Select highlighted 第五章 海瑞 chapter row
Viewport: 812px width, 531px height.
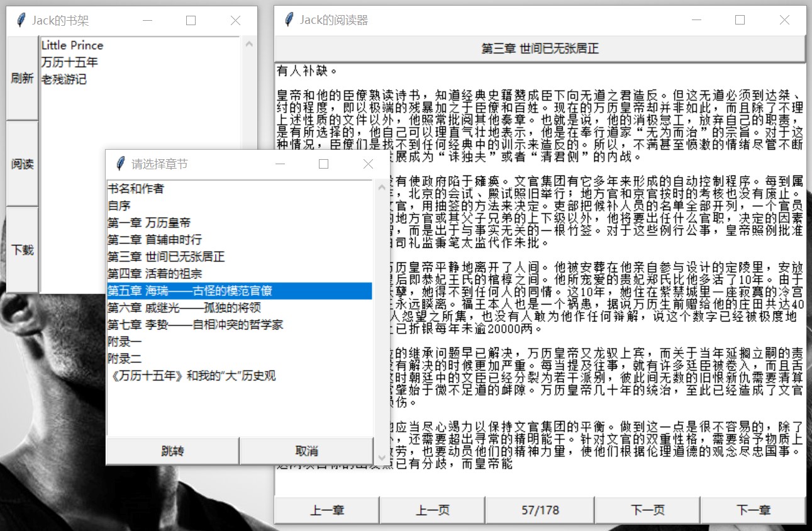coord(240,291)
